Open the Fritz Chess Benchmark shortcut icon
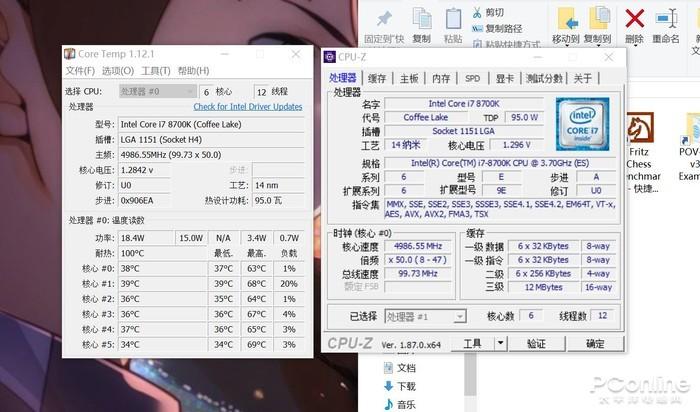 [x=640, y=127]
